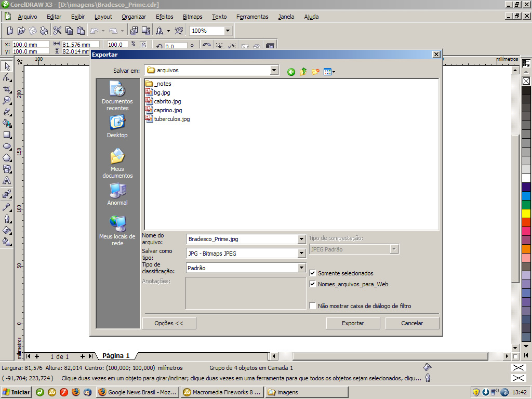The width and height of the screenshot is (532, 399).
Task: Jump to Desktop in the places bar
Action: point(117,126)
